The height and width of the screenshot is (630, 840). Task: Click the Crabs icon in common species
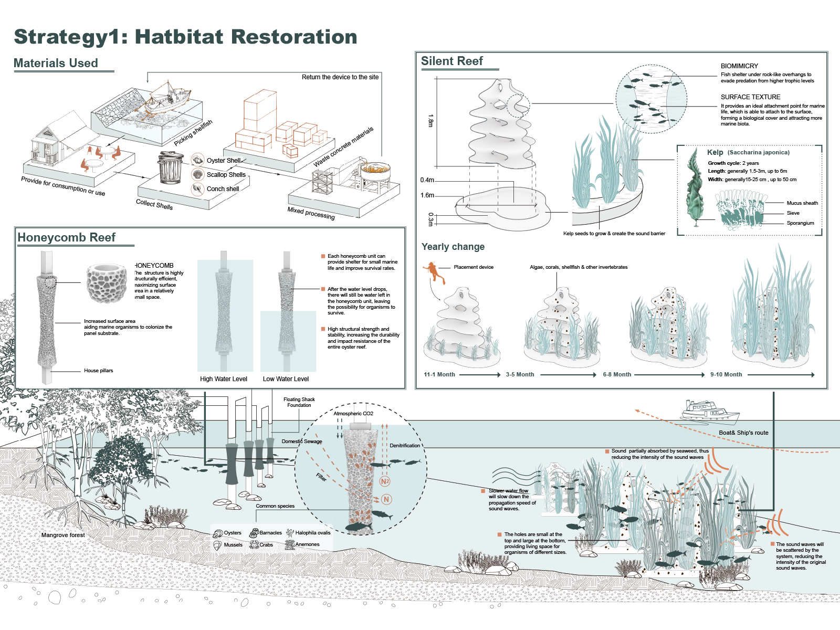(254, 544)
